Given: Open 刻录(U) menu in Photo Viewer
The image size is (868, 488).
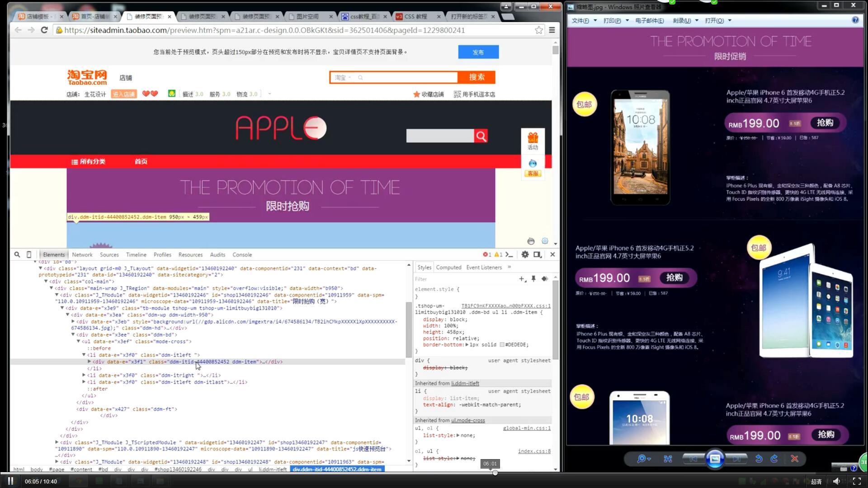Looking at the screenshot, I should click(x=685, y=20).
